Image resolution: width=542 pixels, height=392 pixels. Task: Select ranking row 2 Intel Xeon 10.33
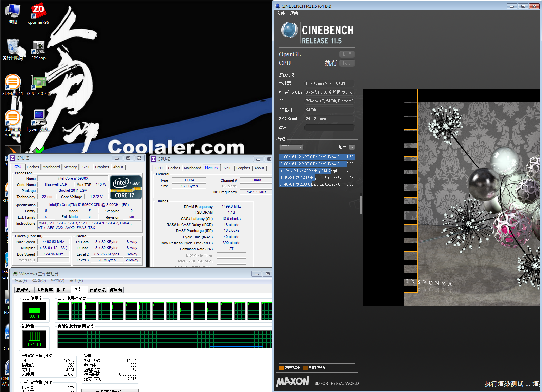coord(317,164)
